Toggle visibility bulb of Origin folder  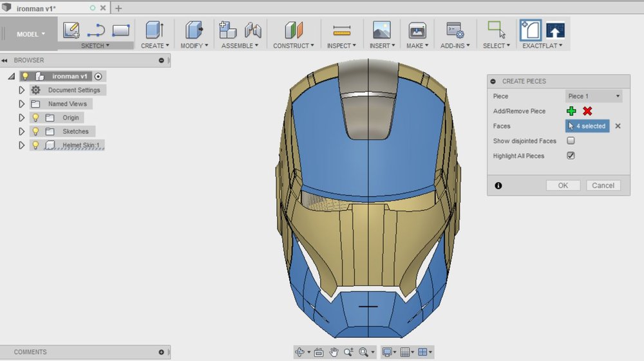[35, 118]
